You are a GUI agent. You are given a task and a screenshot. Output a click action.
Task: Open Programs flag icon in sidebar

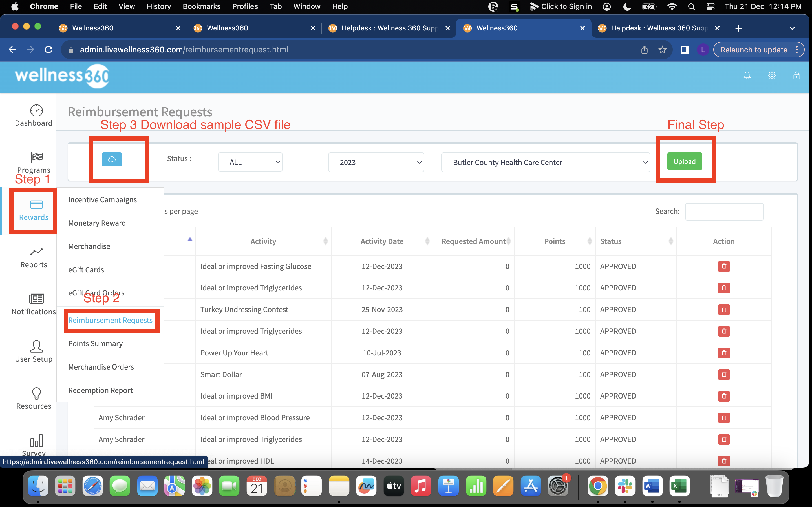(x=36, y=157)
